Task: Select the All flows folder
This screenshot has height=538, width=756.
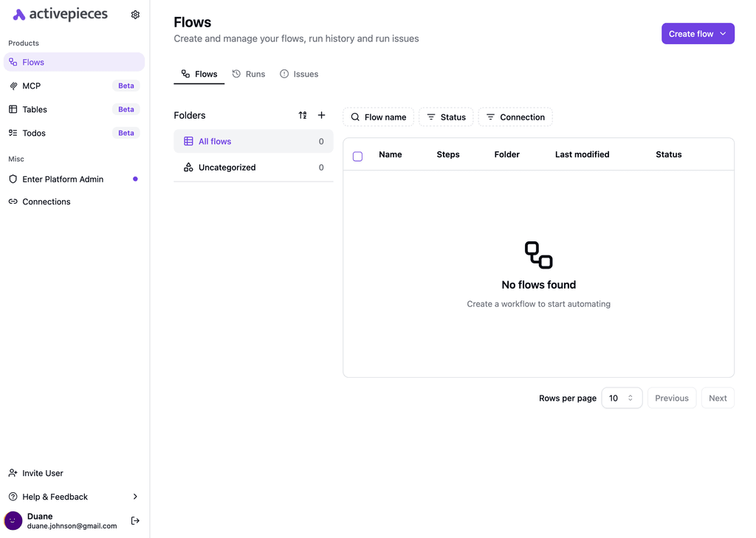Action: 254,141
